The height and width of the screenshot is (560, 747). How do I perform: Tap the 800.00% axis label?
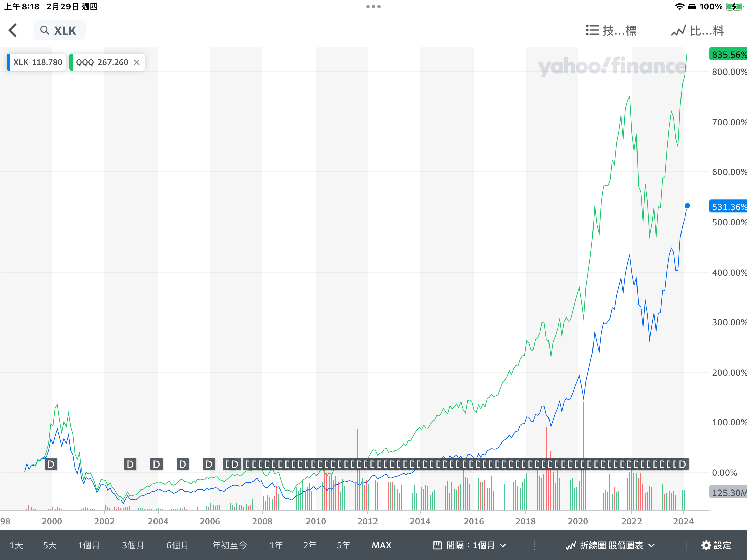point(730,72)
